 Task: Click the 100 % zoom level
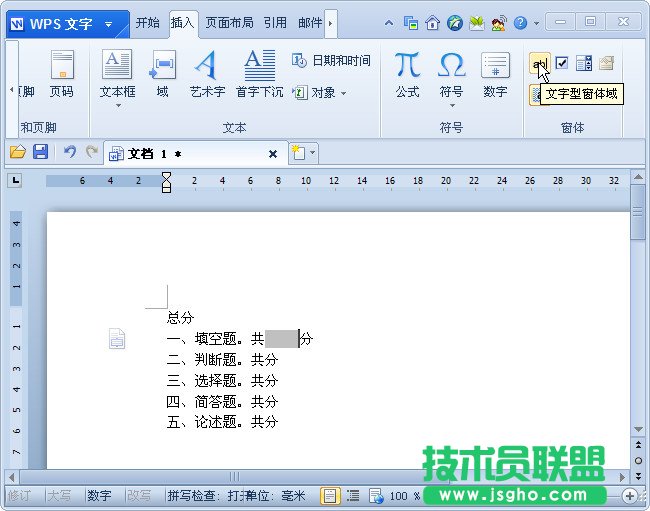pyautogui.click(x=405, y=496)
